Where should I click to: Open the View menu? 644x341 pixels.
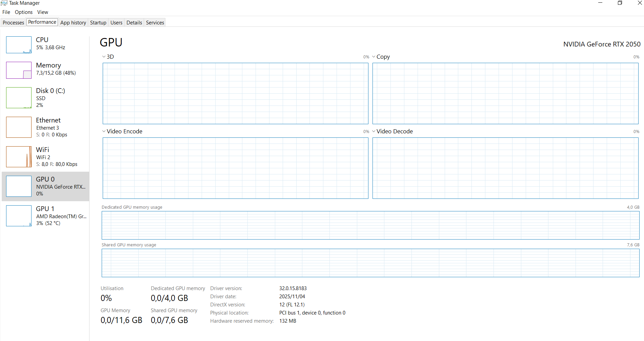(43, 12)
